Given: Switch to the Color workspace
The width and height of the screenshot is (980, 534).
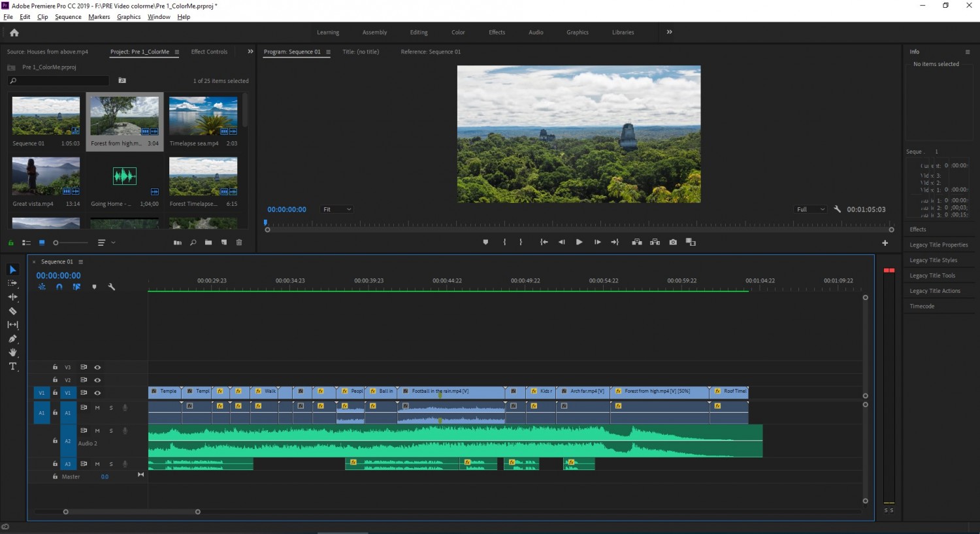Looking at the screenshot, I should [x=458, y=32].
